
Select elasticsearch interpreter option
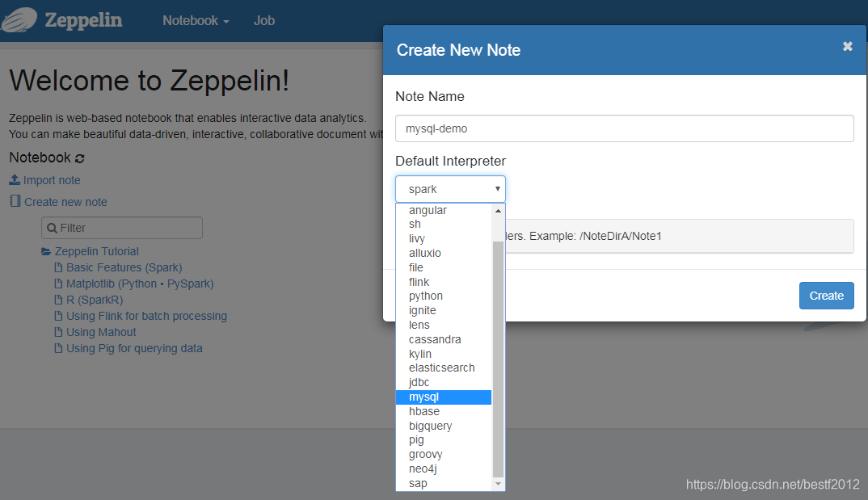click(x=444, y=368)
